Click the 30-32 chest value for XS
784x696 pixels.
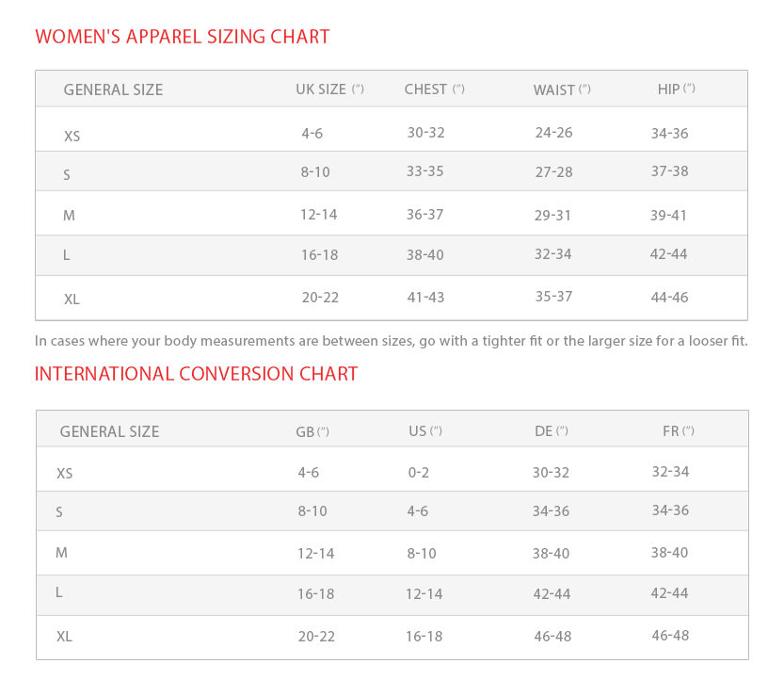pyautogui.click(x=425, y=133)
